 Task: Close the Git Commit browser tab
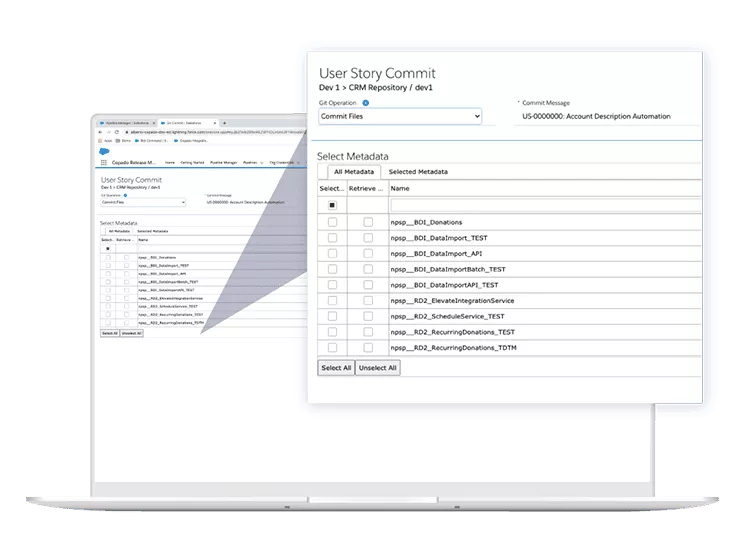point(215,123)
